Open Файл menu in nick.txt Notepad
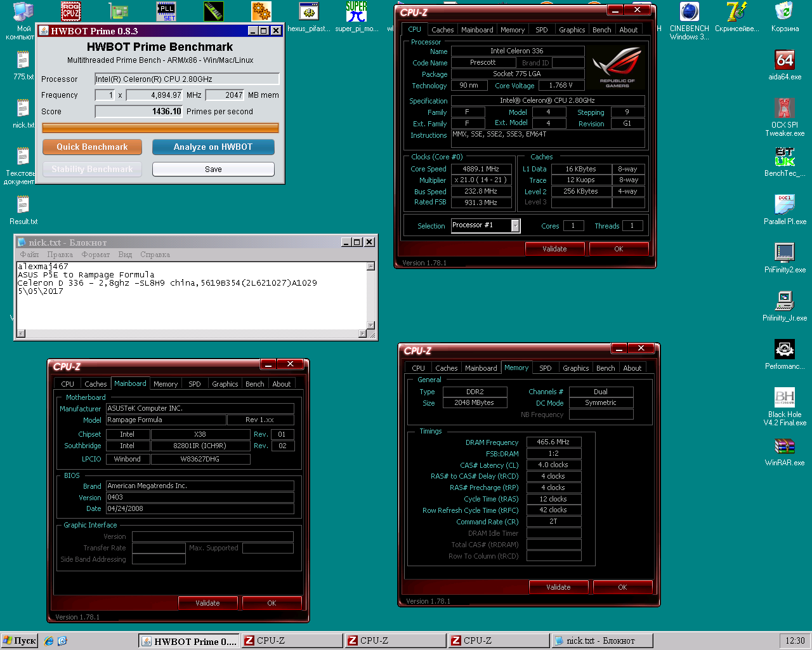The width and height of the screenshot is (812, 650). (29, 255)
